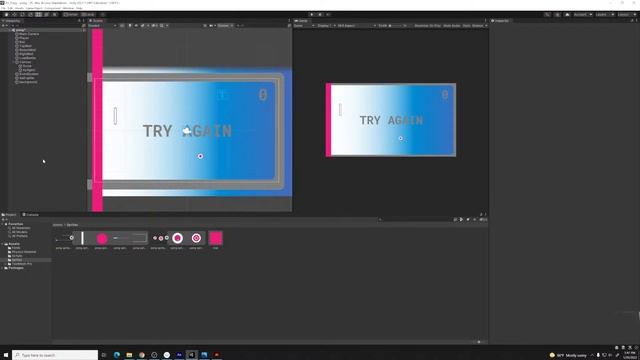This screenshot has width=640, height=360.
Task: Select the pink square wall sprite thumbnail
Action: click(x=216, y=238)
